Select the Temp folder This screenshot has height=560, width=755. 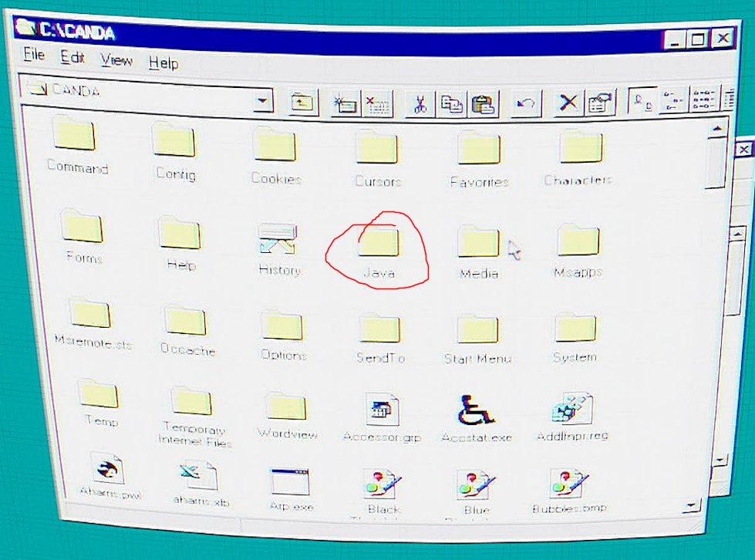coord(99,403)
